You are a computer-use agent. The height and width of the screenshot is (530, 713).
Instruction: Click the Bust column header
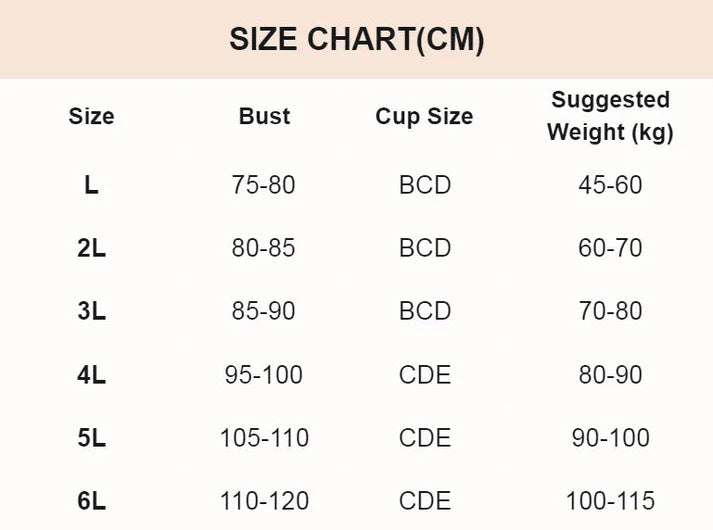click(264, 116)
